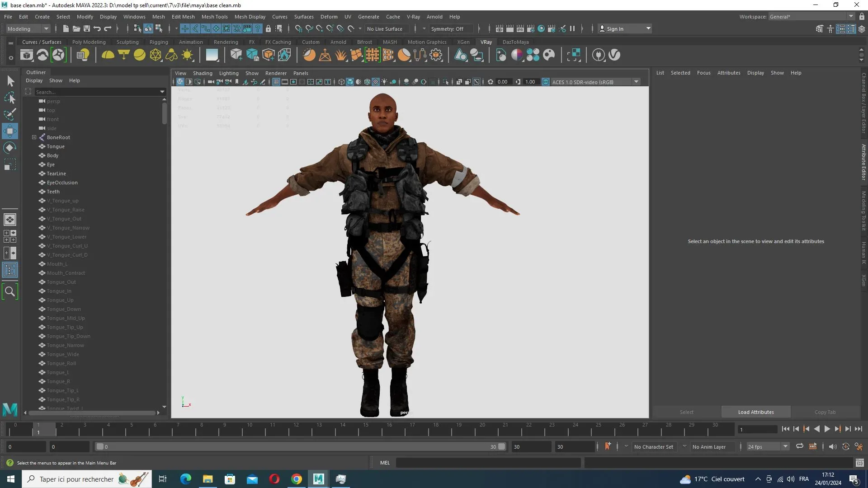Select the Move tool in the toolbox

pyautogui.click(x=9, y=131)
